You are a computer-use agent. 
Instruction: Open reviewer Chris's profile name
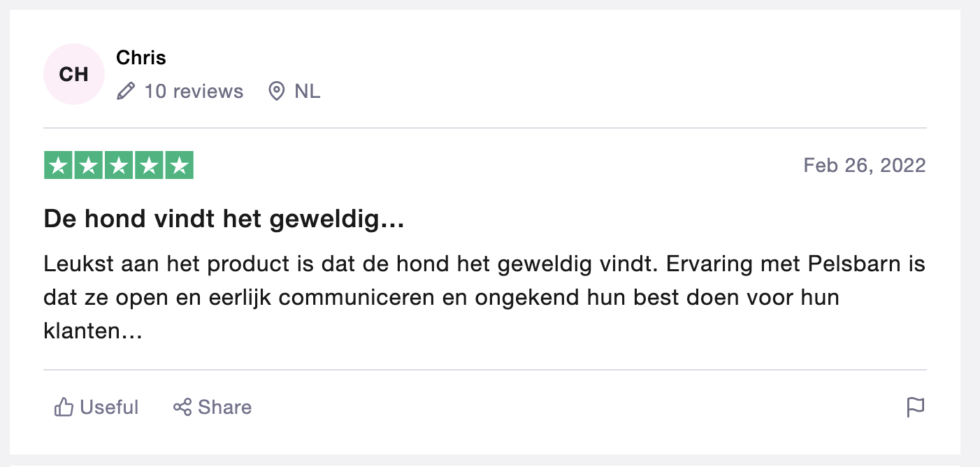click(141, 57)
